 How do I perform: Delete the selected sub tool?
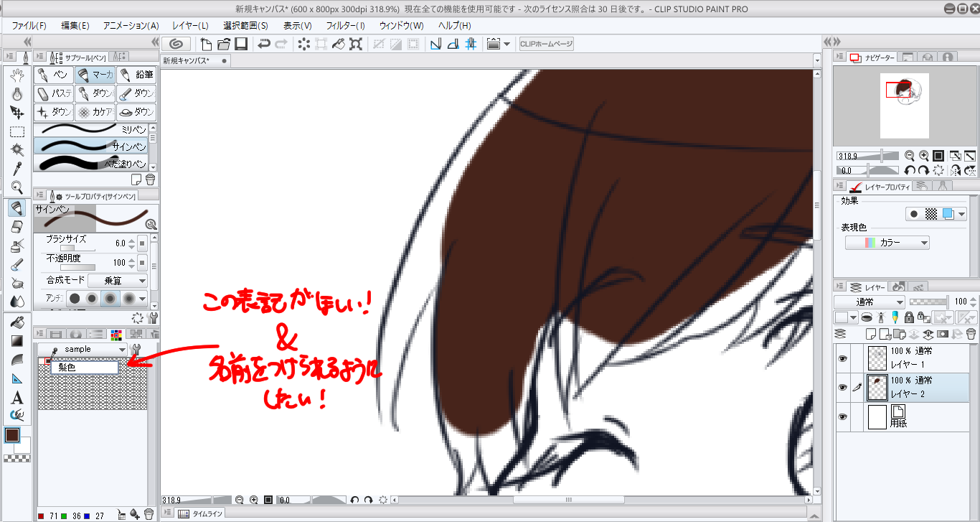pos(150,180)
